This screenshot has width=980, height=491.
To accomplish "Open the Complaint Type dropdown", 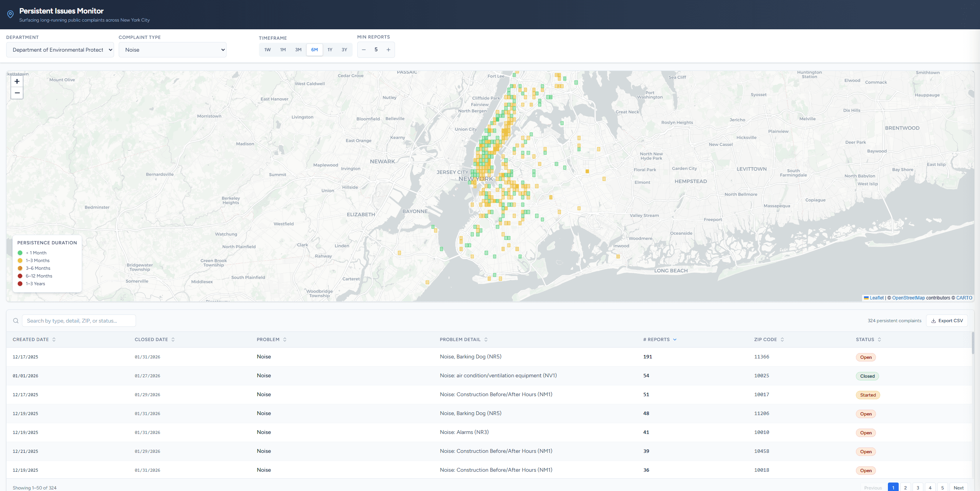I will pyautogui.click(x=173, y=50).
